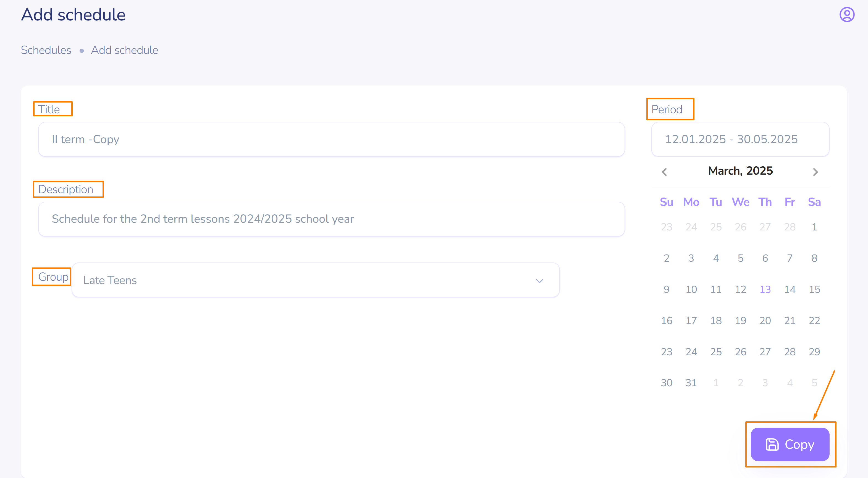Click Add schedule breadcrumb link
Screen dimensions: 868x478
[124, 50]
